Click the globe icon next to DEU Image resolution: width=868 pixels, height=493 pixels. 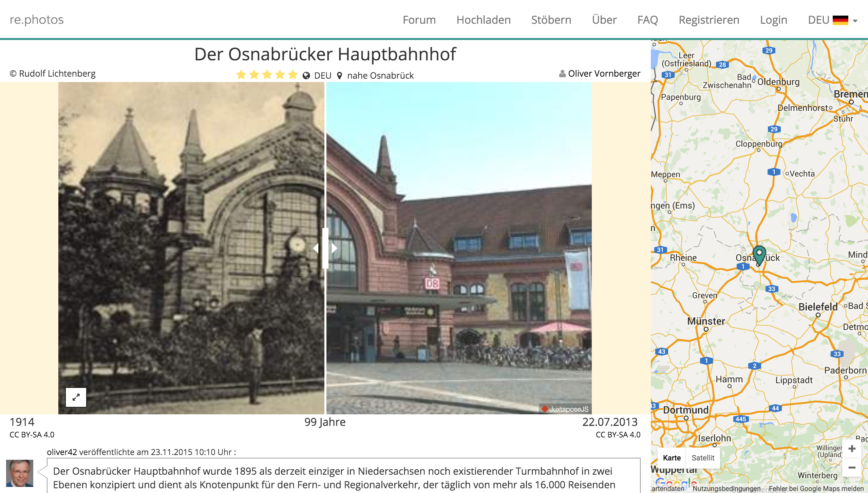pyautogui.click(x=306, y=76)
